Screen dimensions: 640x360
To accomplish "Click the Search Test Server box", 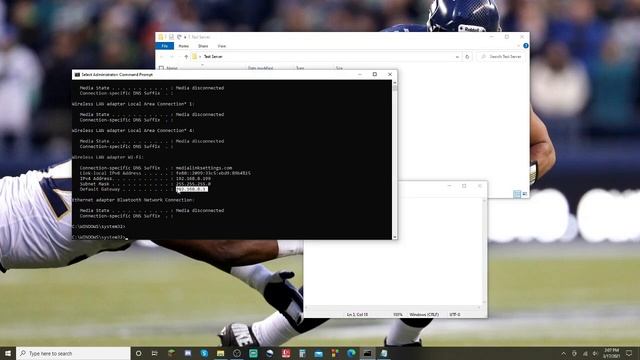I will 501,57.
